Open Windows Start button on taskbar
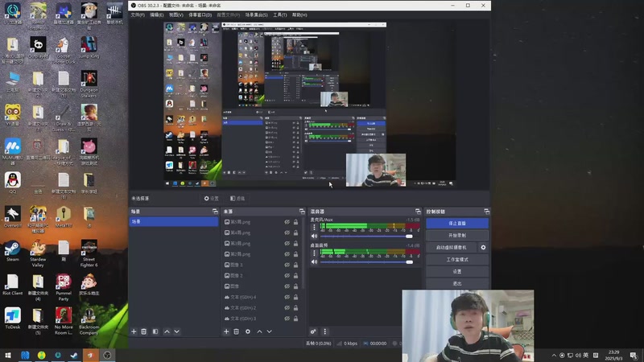 [x=8, y=356]
